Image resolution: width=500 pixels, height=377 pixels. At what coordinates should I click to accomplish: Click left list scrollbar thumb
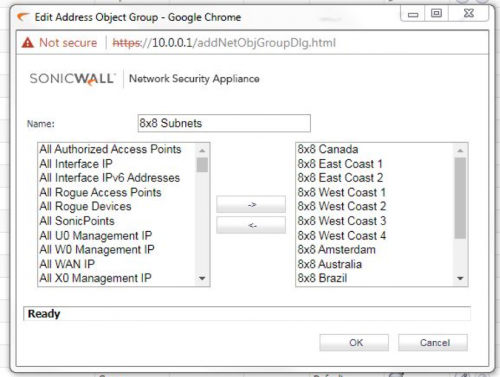click(x=202, y=165)
